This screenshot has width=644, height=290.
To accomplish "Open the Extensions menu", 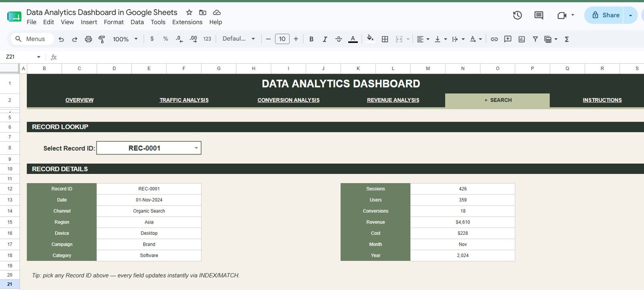I will pyautogui.click(x=187, y=22).
